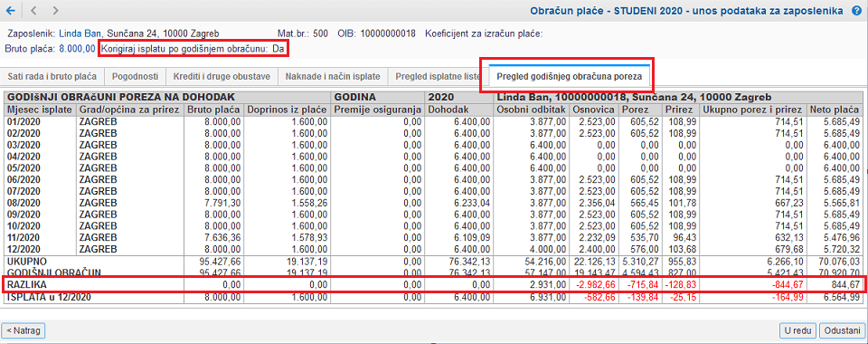Click the blue back arrow icon
868x344 pixels.
pyautogui.click(x=10, y=11)
